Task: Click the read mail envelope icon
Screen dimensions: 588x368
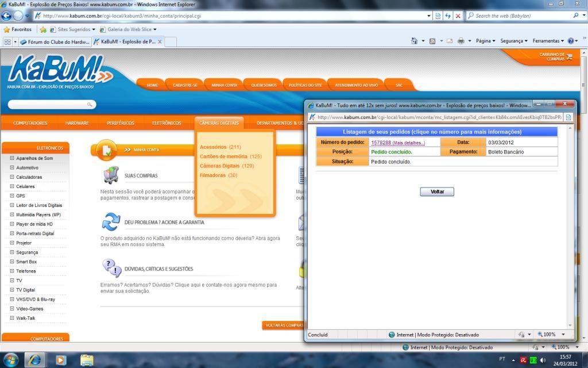Action: coord(449,41)
